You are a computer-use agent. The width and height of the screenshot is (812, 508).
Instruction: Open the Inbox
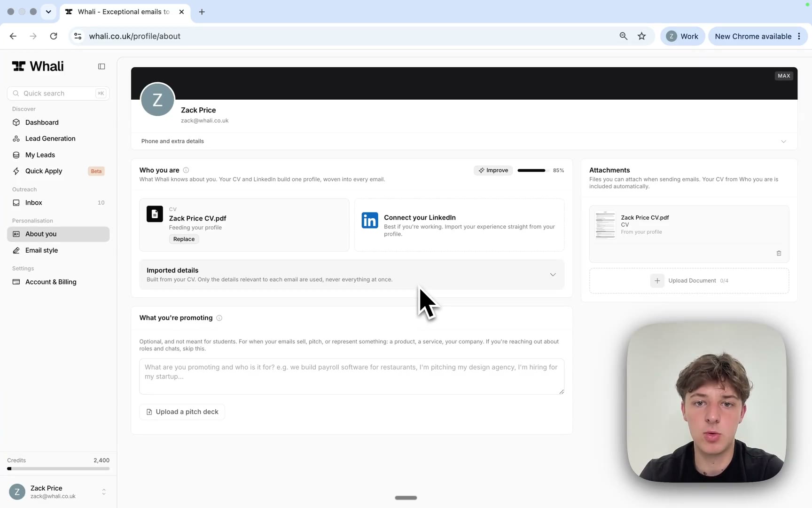point(58,203)
